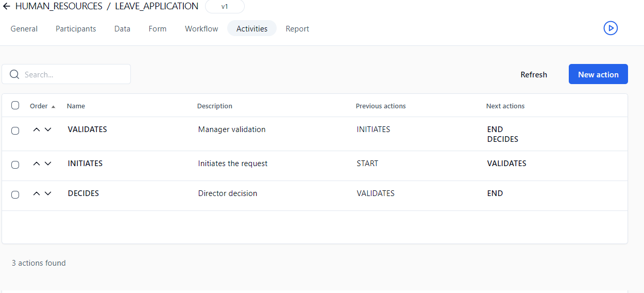Click the New action button
This screenshot has width=644, height=293.
[598, 74]
